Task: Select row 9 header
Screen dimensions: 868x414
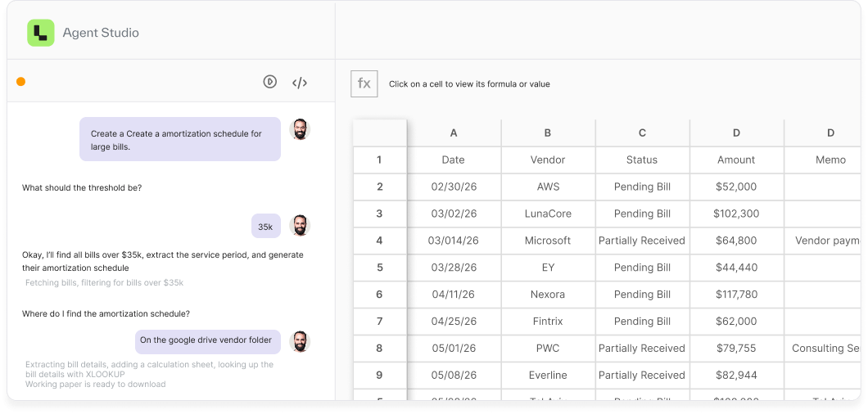Action: 380,375
